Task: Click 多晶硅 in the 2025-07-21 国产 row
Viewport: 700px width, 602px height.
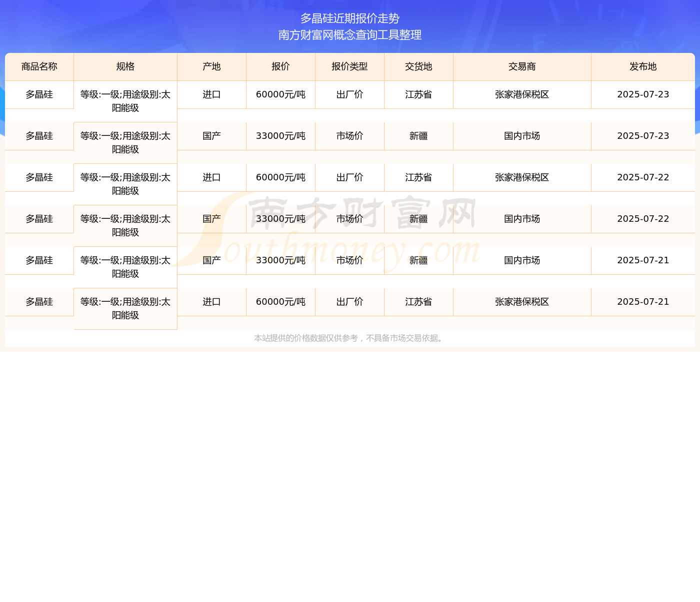Action: coord(39,260)
